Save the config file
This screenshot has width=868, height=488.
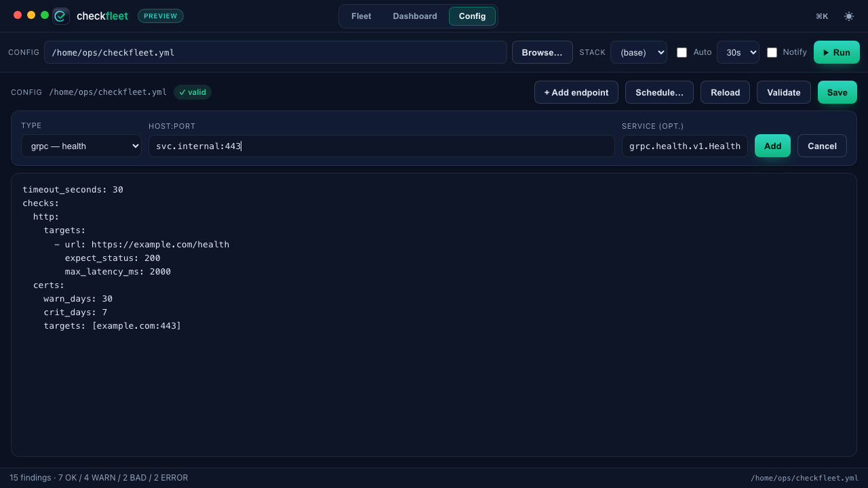pos(837,92)
